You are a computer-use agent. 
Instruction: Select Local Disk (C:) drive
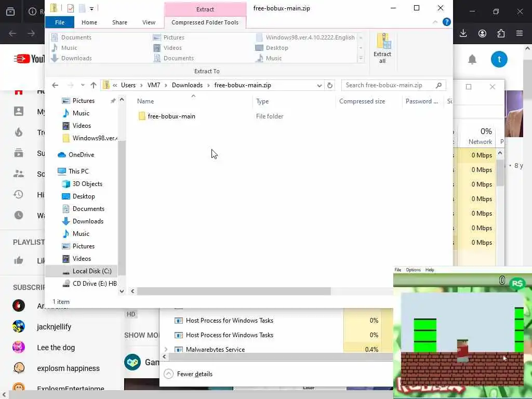click(82, 271)
